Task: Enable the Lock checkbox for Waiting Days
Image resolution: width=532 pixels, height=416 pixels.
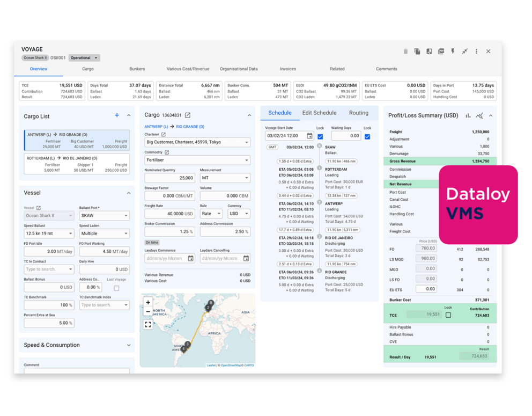Action: (367, 136)
